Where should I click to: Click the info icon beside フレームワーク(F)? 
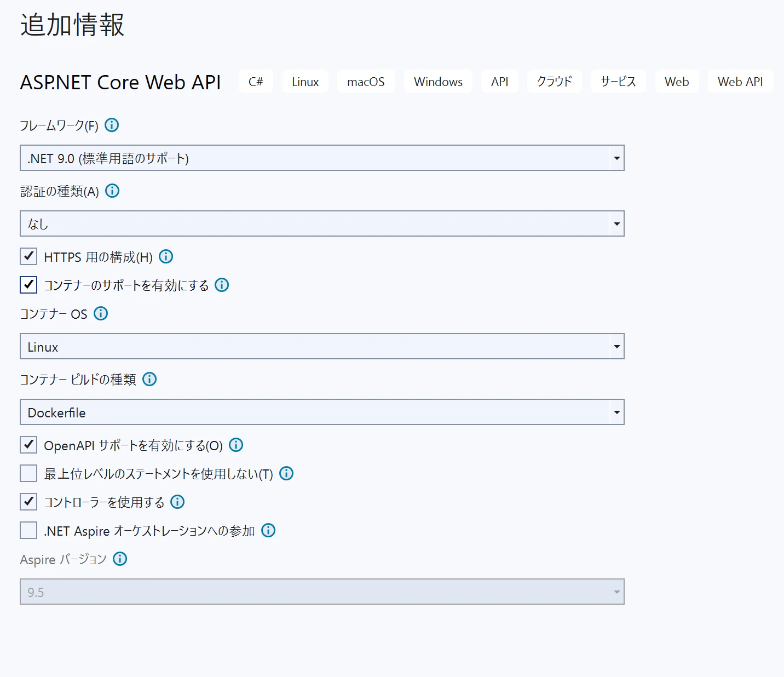pos(112,125)
